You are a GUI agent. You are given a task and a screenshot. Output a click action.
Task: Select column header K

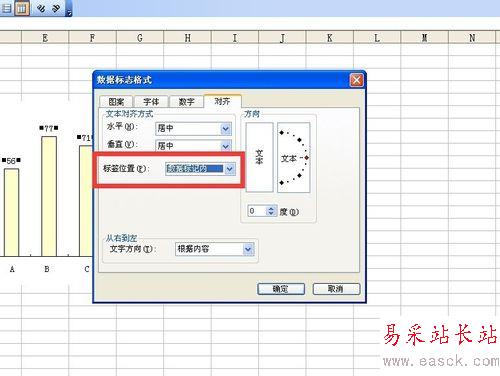pos(330,38)
